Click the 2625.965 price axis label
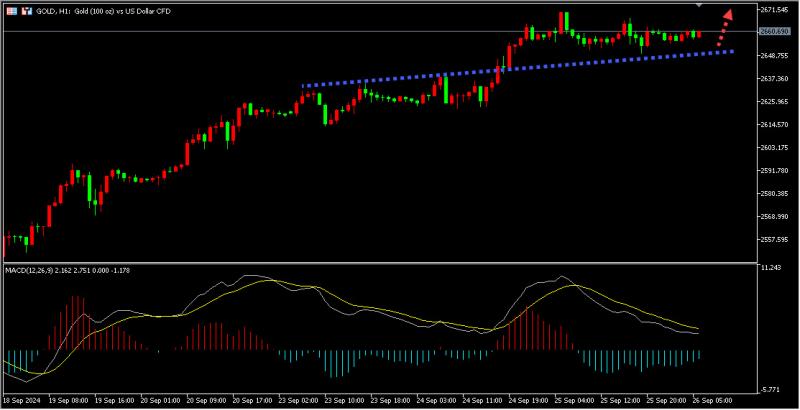The width and height of the screenshot is (800, 410). point(775,101)
